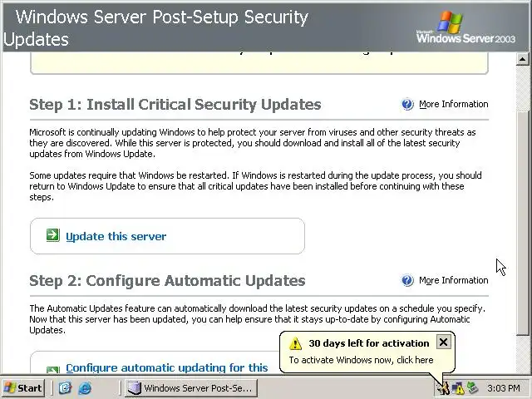
Task: Click the yellow security warning tray icon
Action: tap(458, 388)
